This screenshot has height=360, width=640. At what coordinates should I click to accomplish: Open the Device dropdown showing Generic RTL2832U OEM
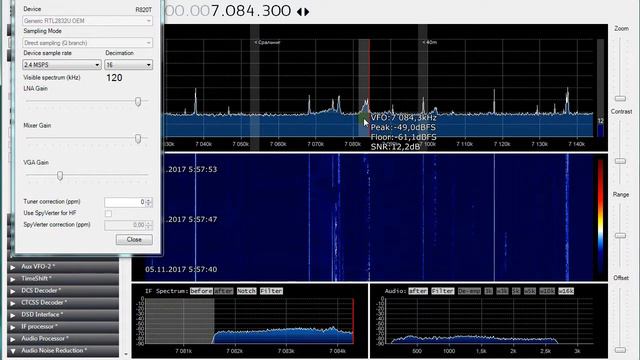pyautogui.click(x=88, y=21)
